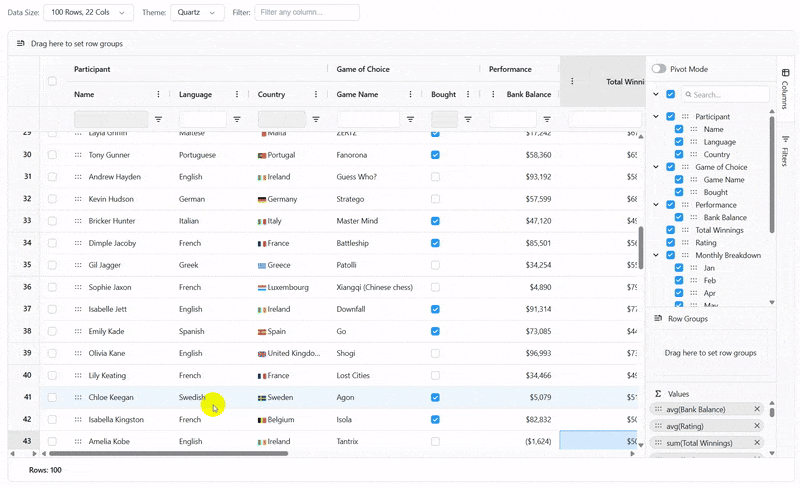The image size is (800, 489).
Task: Remove avg(Rating) from Values
Action: tap(757, 426)
